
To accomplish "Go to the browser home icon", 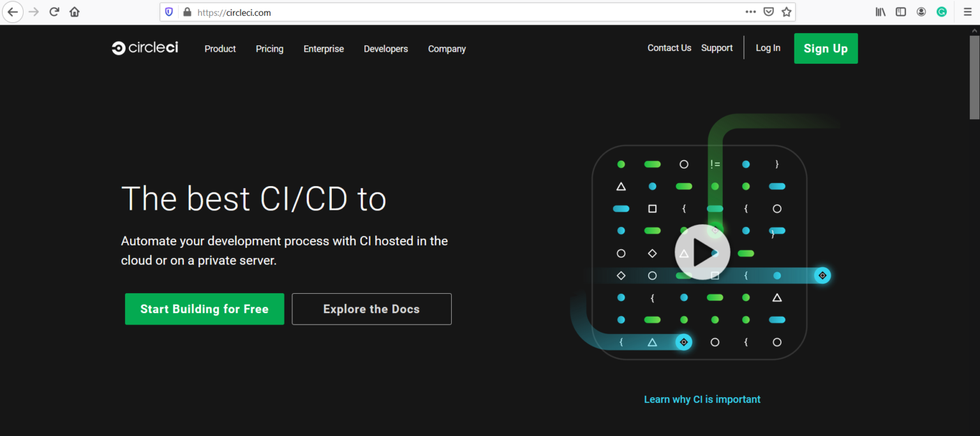I will (75, 12).
